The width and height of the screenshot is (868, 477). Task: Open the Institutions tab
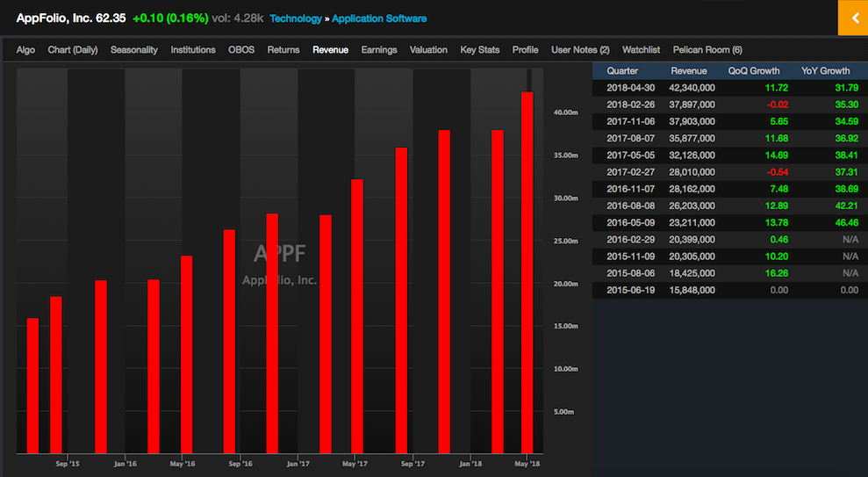pos(192,50)
